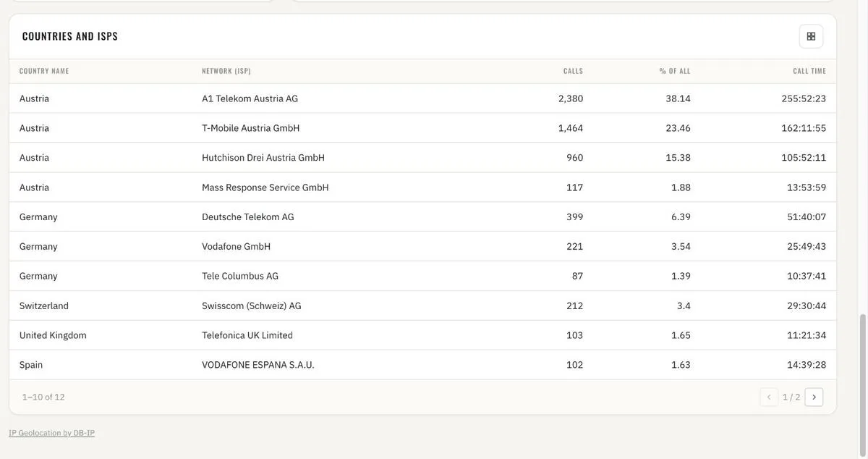Click call time 162:11:55
This screenshot has height=459, width=868.
click(x=804, y=128)
